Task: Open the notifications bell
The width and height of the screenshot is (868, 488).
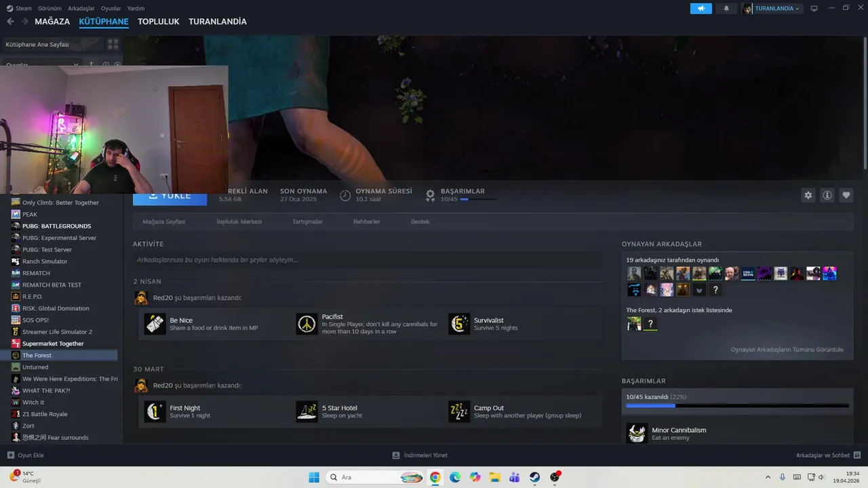Action: 727,9
